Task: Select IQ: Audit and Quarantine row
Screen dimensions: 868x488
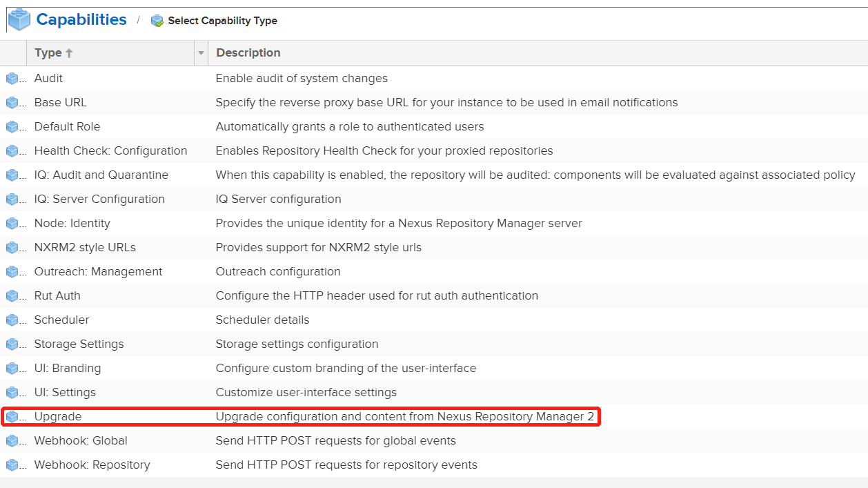Action: click(101, 175)
